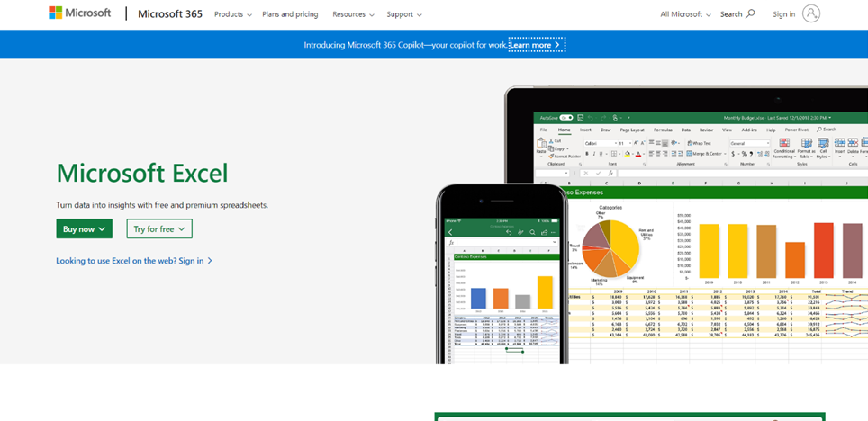Image resolution: width=868 pixels, height=421 pixels.
Task: Open the Formulas tab in laptop Excel
Action: tap(664, 130)
